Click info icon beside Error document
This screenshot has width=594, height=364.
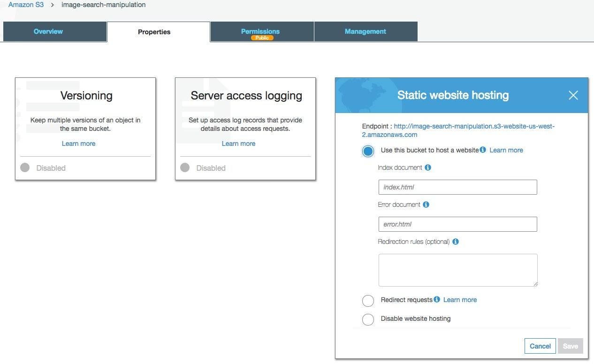tap(426, 205)
